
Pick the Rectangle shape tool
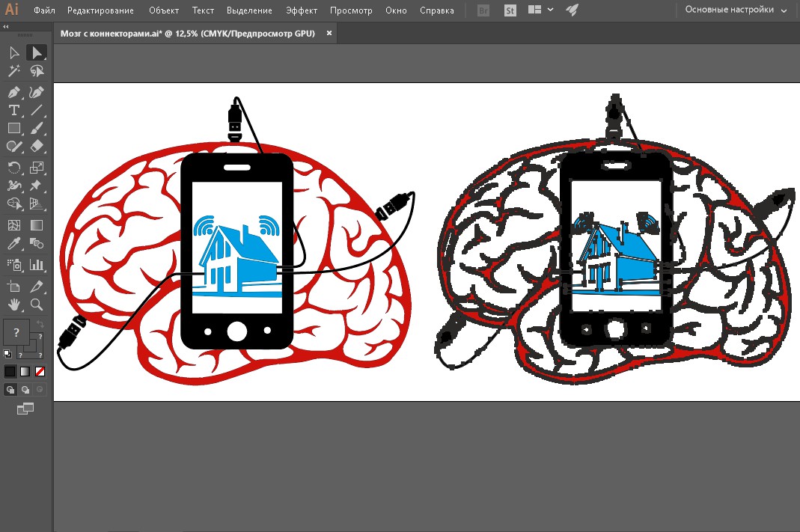point(13,128)
